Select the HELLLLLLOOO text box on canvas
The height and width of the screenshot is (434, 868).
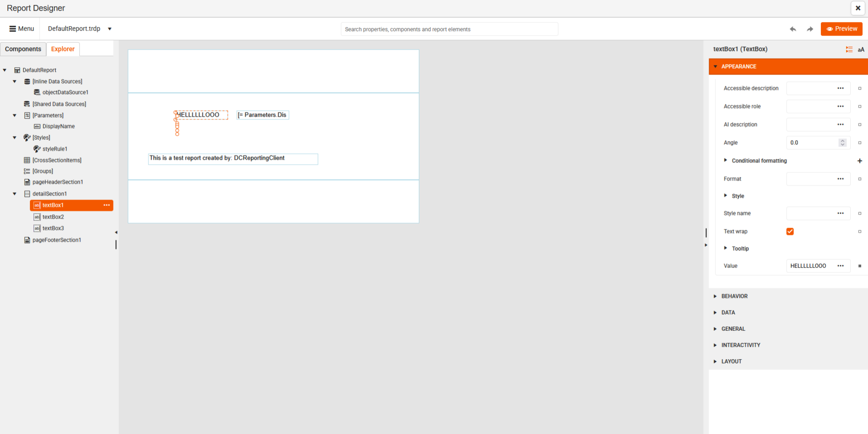pos(201,115)
